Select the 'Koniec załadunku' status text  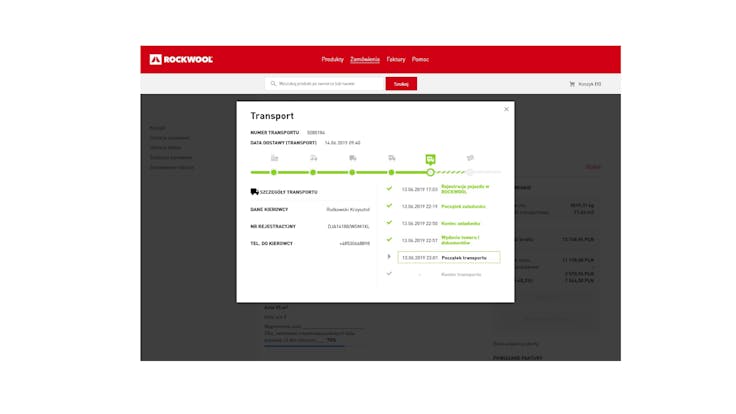point(460,223)
